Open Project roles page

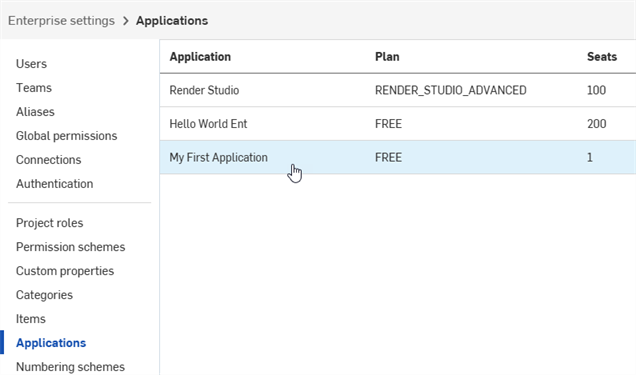tap(49, 223)
